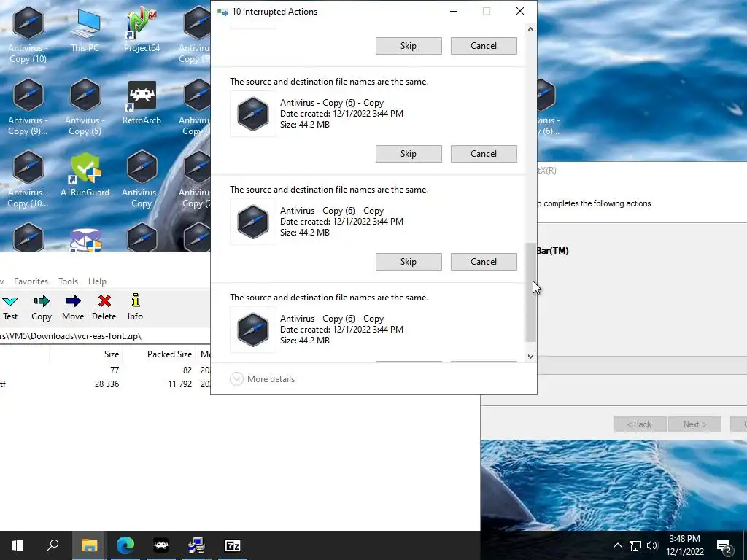Switch to File Explorer on the taskbar

tap(89, 545)
